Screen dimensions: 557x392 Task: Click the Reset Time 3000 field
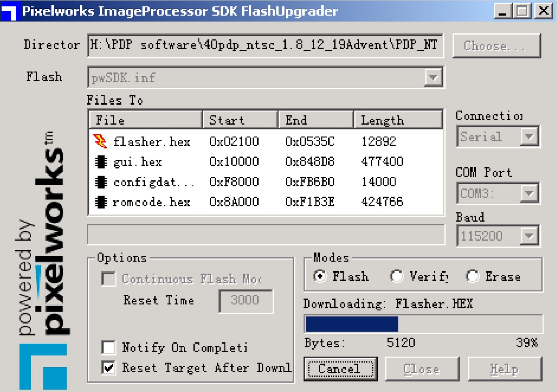[246, 301]
